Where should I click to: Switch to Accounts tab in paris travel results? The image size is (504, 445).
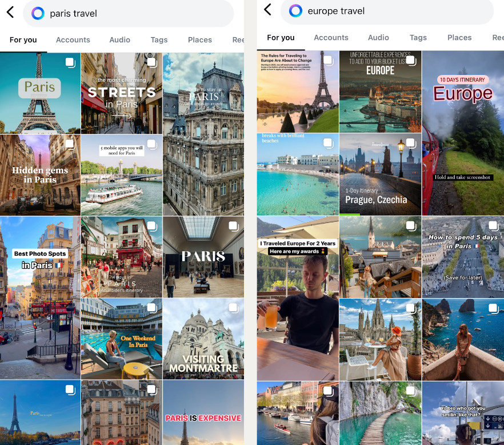pyautogui.click(x=73, y=40)
